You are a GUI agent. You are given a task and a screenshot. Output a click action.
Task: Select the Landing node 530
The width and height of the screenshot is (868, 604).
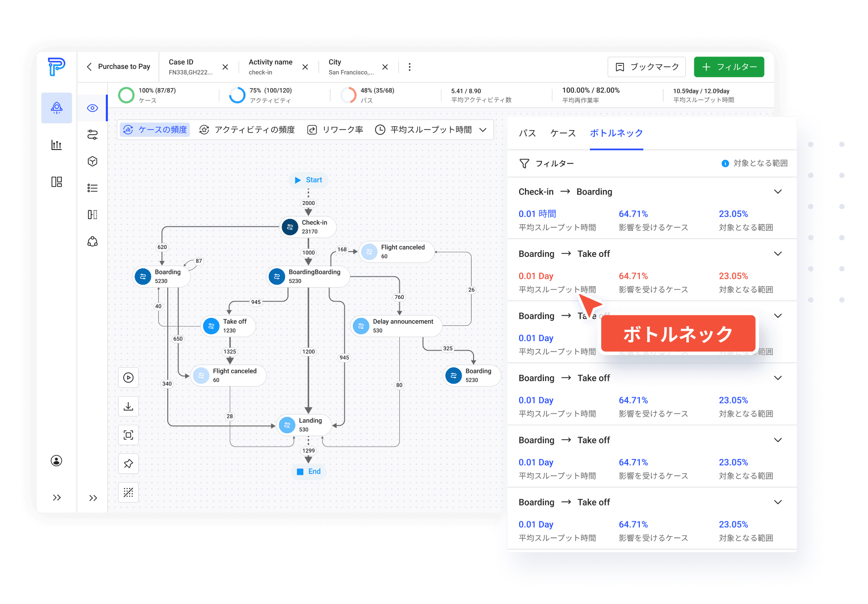[x=304, y=425]
